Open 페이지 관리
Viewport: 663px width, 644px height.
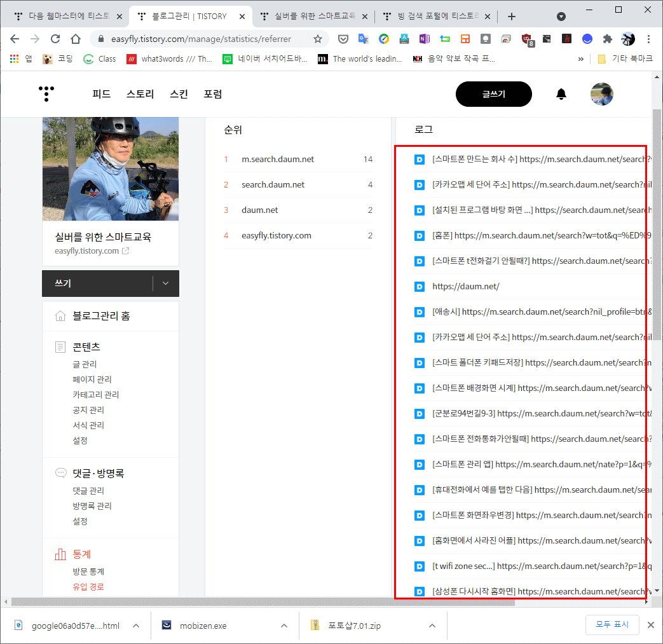(92, 380)
